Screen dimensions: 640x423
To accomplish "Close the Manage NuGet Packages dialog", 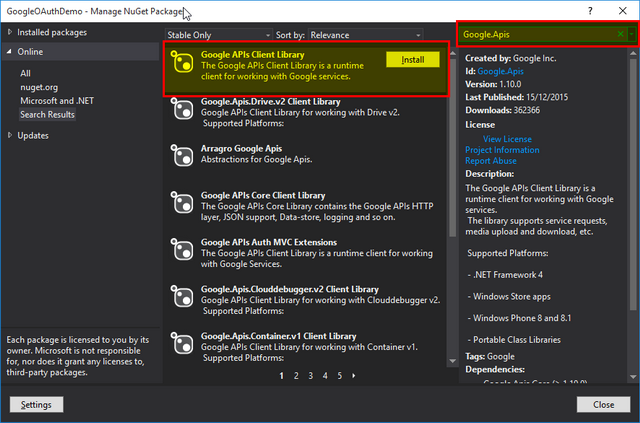I will pos(622,11).
